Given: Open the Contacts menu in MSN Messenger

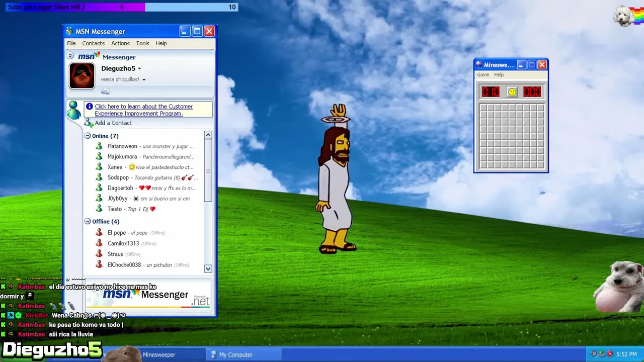Looking at the screenshot, I should click(x=94, y=43).
